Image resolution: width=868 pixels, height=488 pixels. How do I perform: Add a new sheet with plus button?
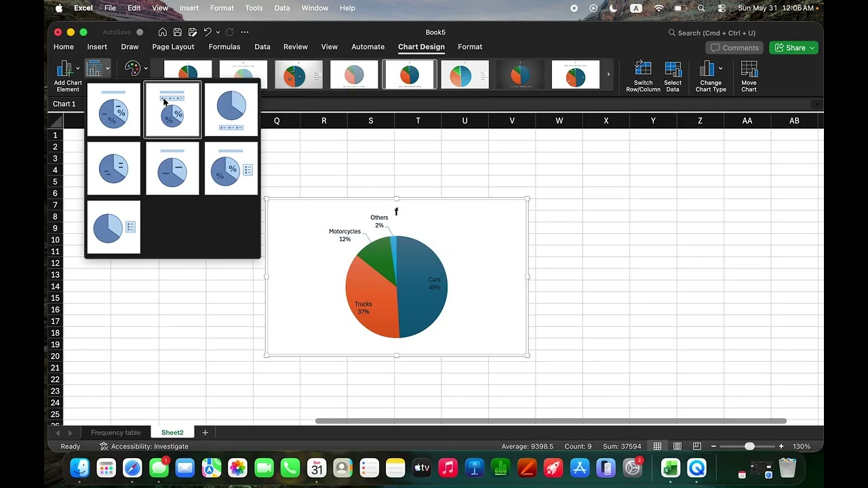[x=205, y=432]
